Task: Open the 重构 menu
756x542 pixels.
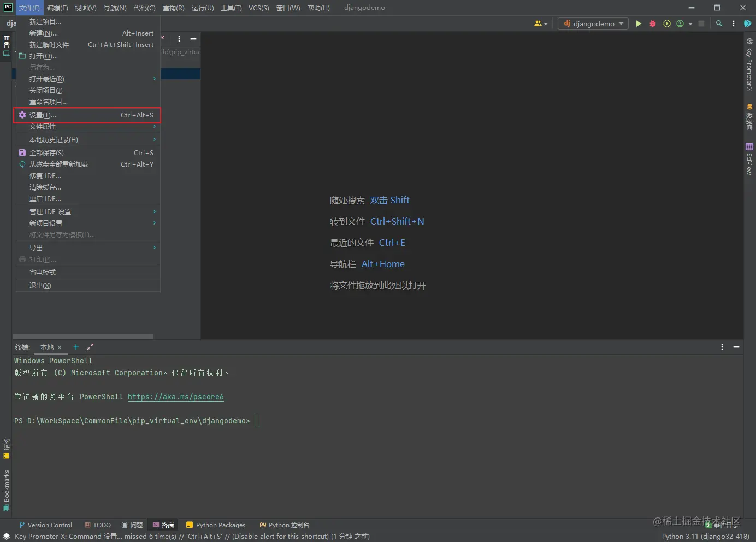Action: pos(174,8)
